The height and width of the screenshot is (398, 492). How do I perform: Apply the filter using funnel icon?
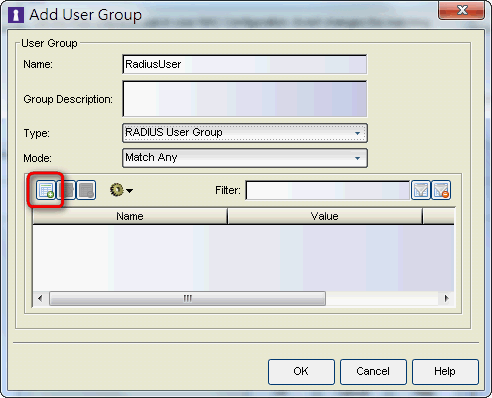tap(421, 190)
